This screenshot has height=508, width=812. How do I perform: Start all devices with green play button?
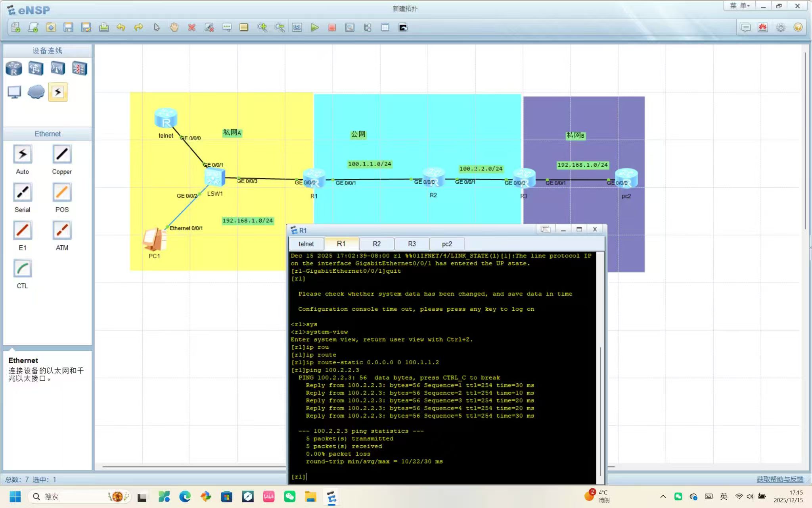pyautogui.click(x=314, y=27)
